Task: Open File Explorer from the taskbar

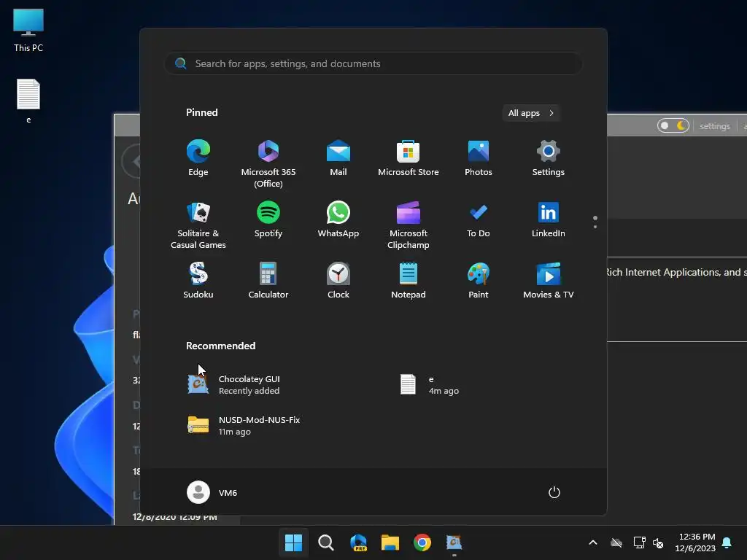Action: 390,542
